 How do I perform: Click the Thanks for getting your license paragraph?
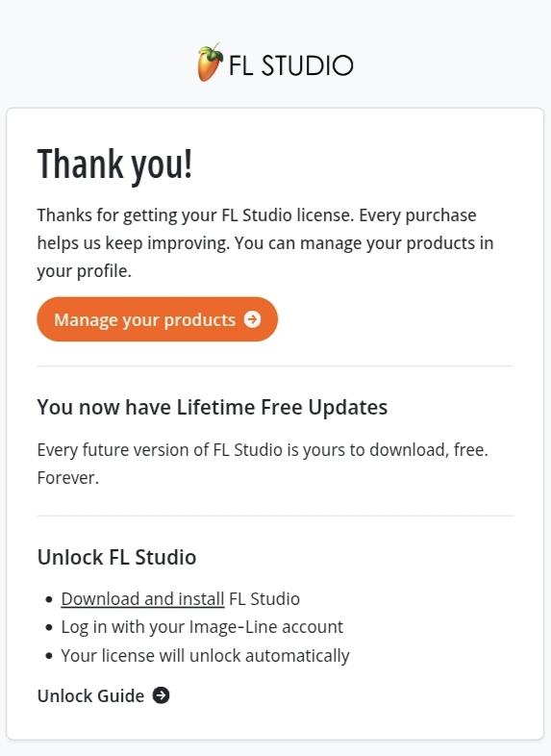coord(265,243)
